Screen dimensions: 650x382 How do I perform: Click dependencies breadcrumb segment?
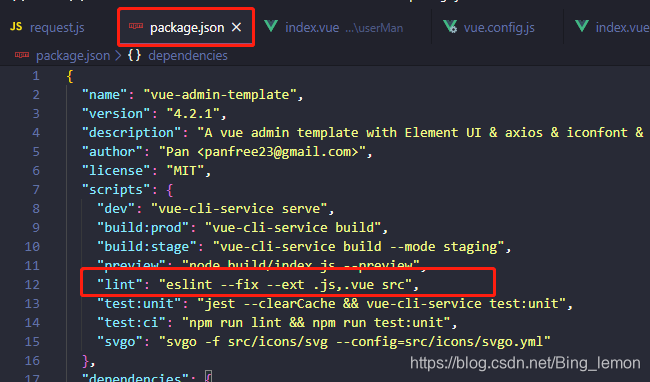(188, 56)
